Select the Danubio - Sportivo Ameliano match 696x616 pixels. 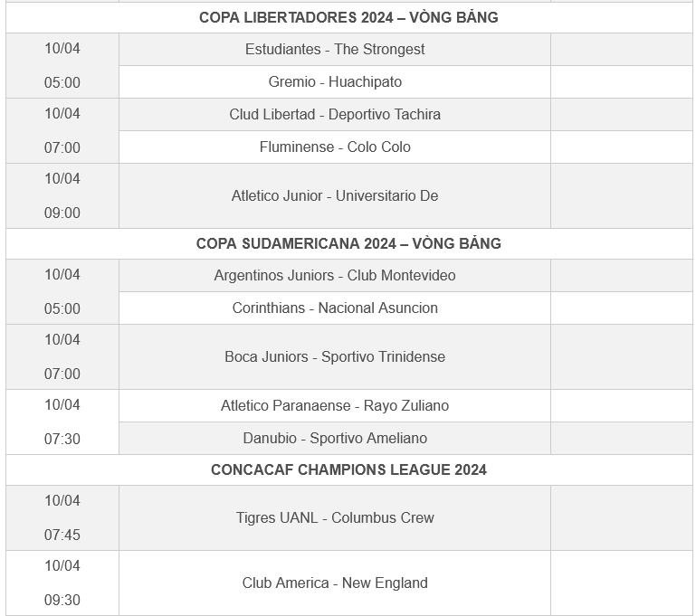335,439
